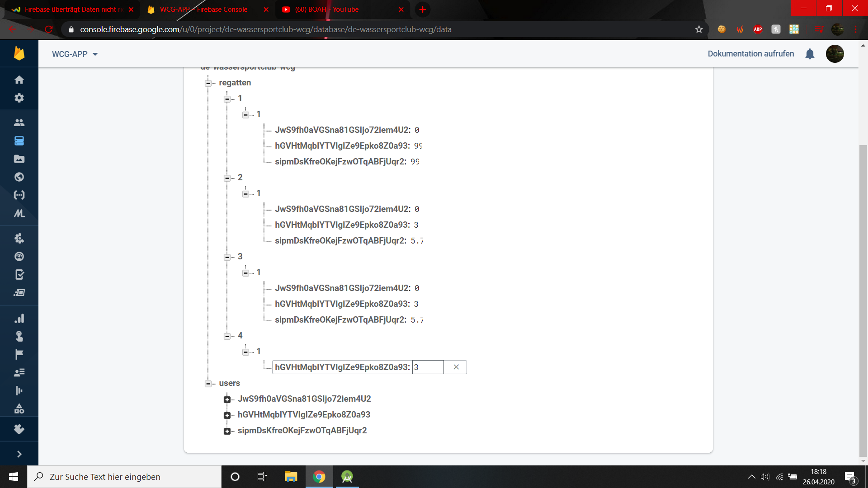Open Storage icon in Firebase sidebar
The height and width of the screenshot is (488, 868).
pos(19,159)
